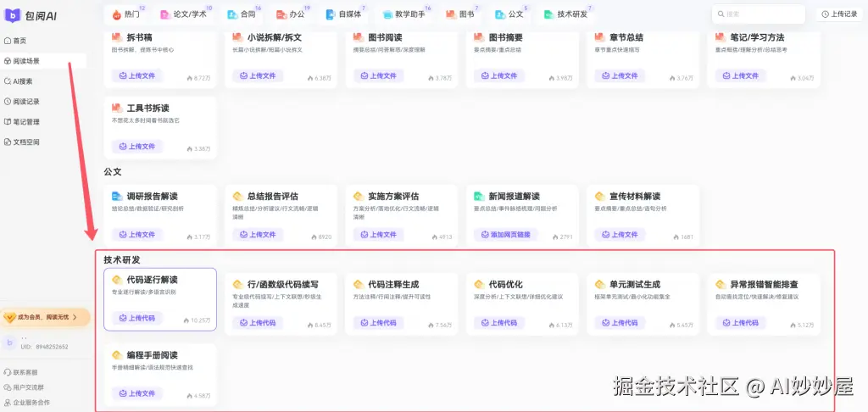
Task: Click the 工具书拆读 card icon
Action: 117,109
